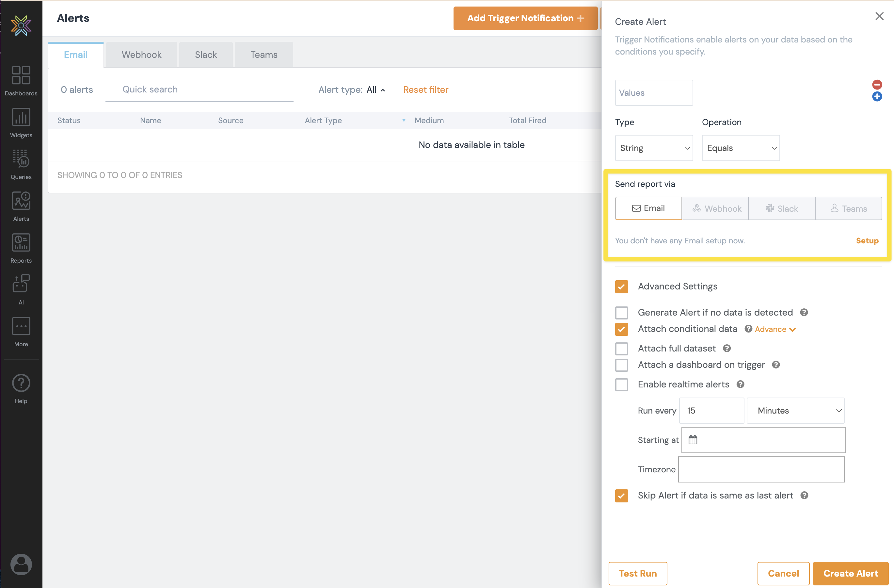Click the Quick search field
The width and height of the screenshot is (894, 588).
pyautogui.click(x=199, y=90)
